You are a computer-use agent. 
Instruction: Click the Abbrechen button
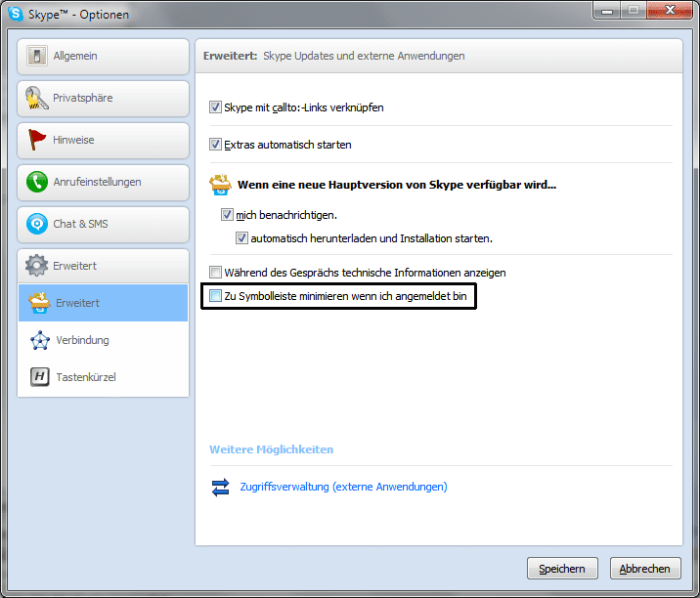pyautogui.click(x=645, y=569)
